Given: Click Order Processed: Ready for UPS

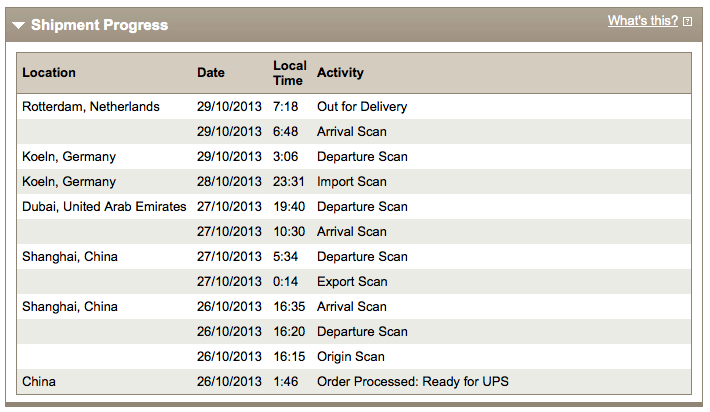Looking at the screenshot, I should pyautogui.click(x=413, y=382).
